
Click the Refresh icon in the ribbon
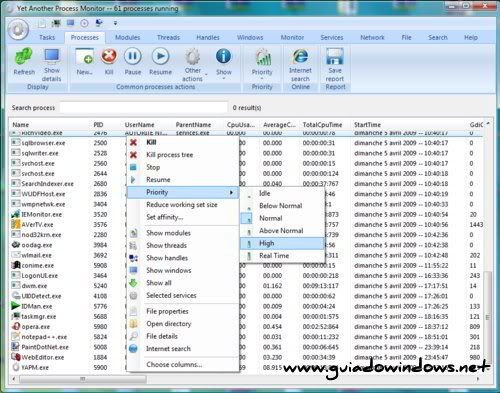[x=24, y=57]
